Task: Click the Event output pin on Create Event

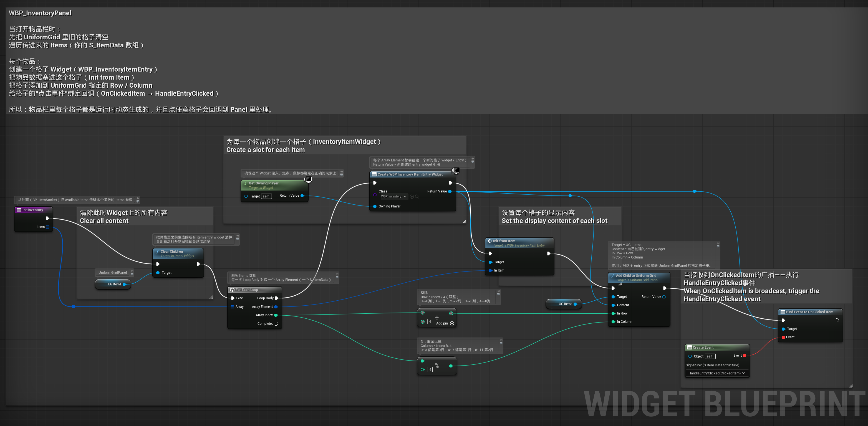Action: (745, 356)
